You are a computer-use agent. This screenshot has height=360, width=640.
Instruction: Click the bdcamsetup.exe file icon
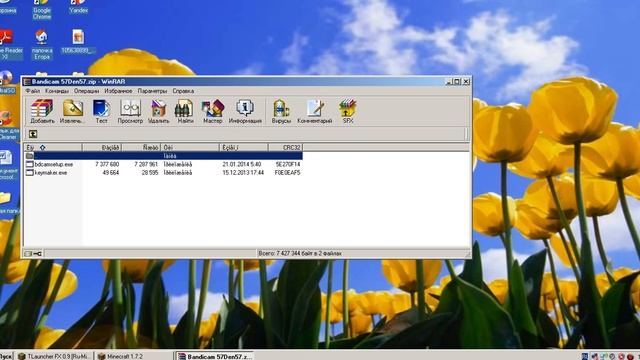(29, 164)
